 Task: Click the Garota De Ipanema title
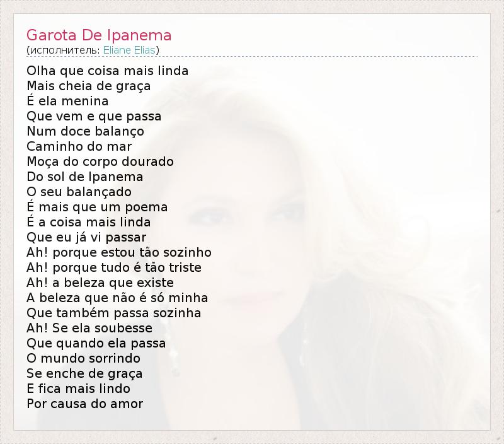coord(99,35)
